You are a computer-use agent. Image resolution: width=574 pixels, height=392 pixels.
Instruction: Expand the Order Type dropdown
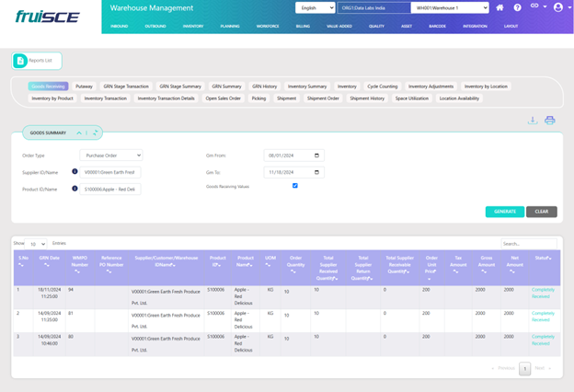[x=110, y=156]
